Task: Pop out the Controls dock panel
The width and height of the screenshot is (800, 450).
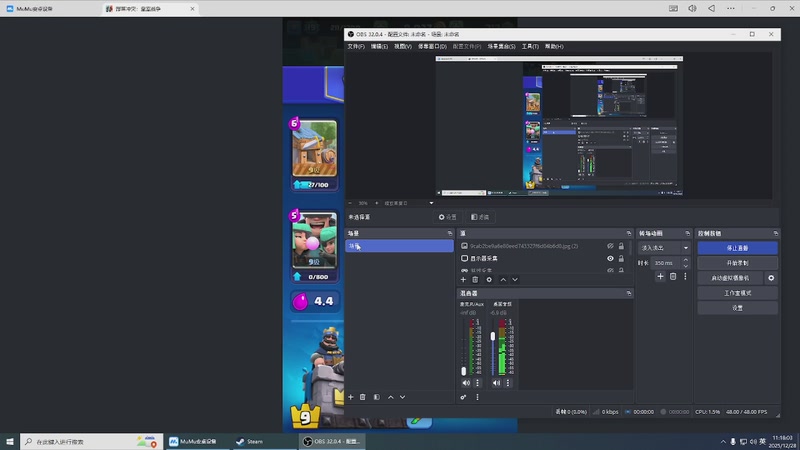Action: 776,233
